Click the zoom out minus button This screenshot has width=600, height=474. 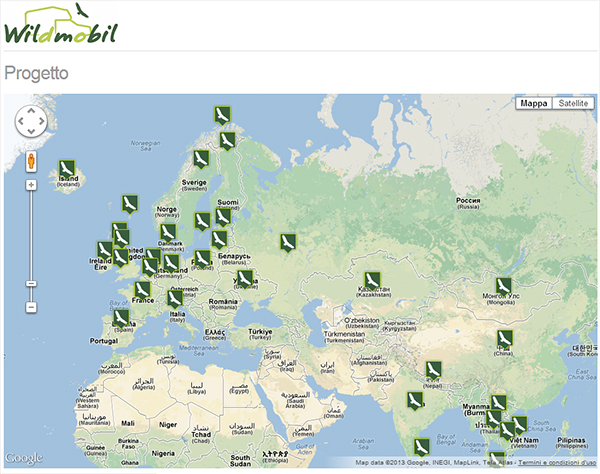tap(31, 308)
